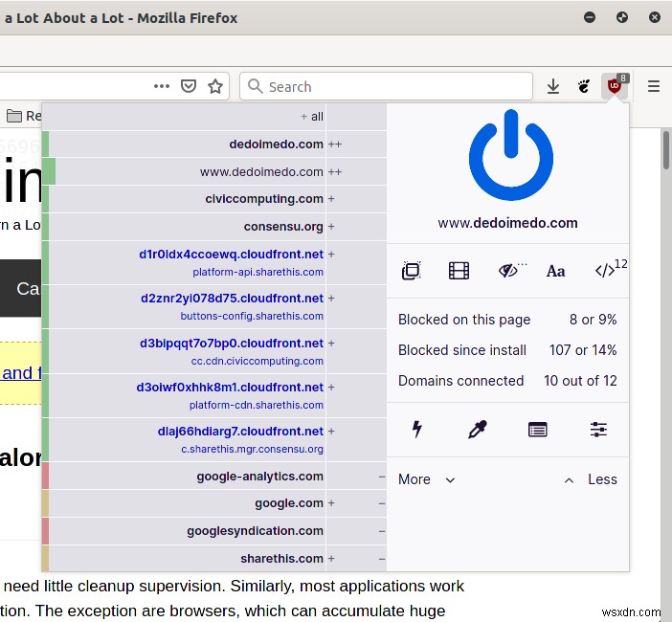672x622 pixels.
Task: Open Firefox hamburger menu
Action: point(654,86)
